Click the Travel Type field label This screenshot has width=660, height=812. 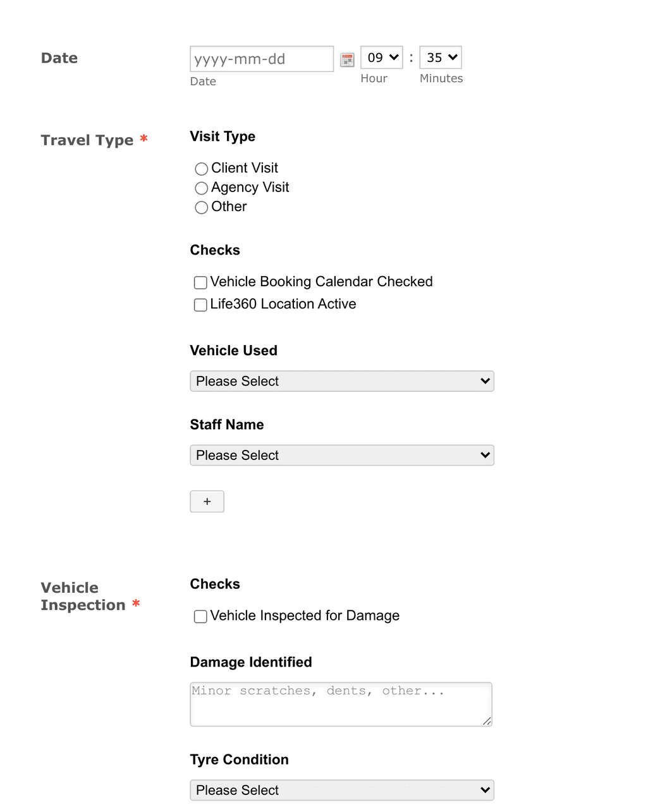tap(86, 140)
